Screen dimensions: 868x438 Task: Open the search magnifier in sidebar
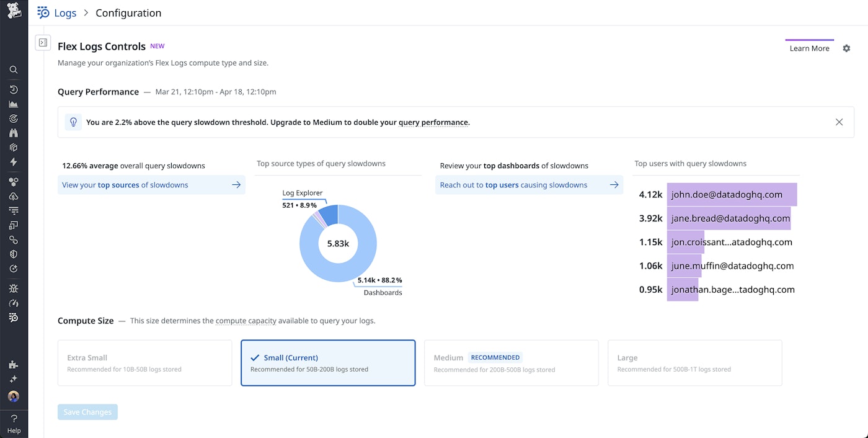pyautogui.click(x=14, y=70)
